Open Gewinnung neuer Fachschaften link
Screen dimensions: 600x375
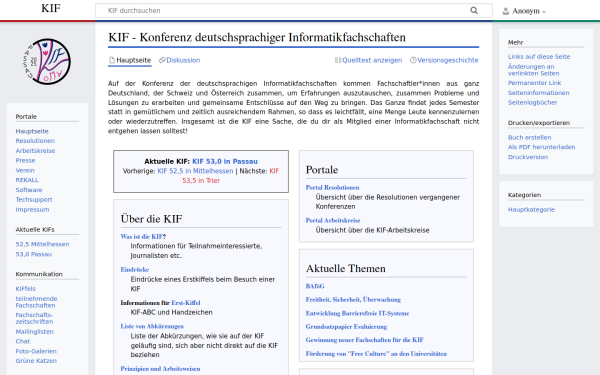pos(365,340)
